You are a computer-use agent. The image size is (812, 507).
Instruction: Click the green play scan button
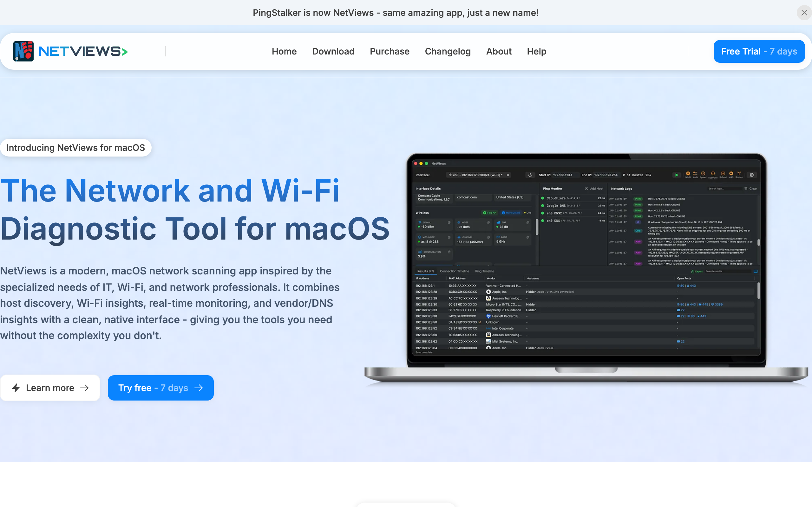677,175
